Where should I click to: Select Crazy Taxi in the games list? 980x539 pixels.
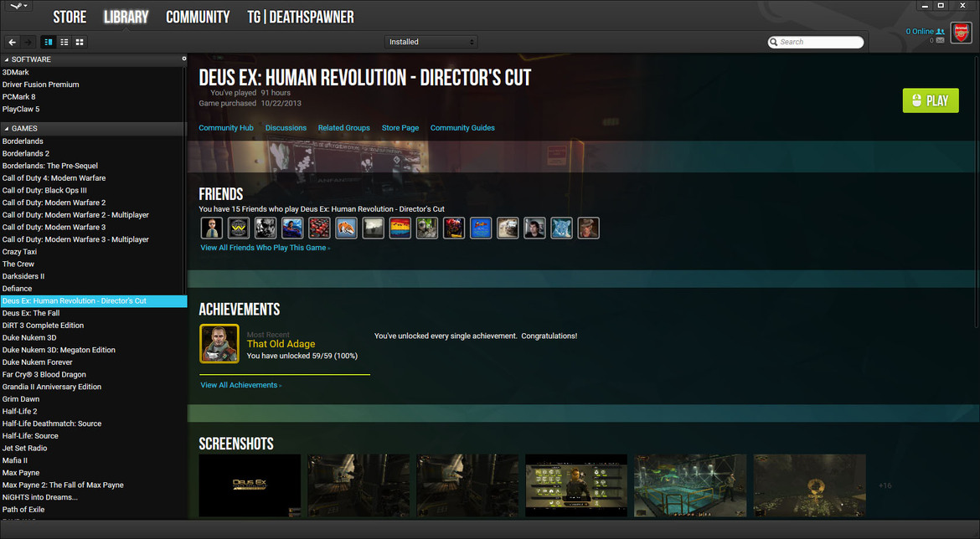click(x=93, y=252)
